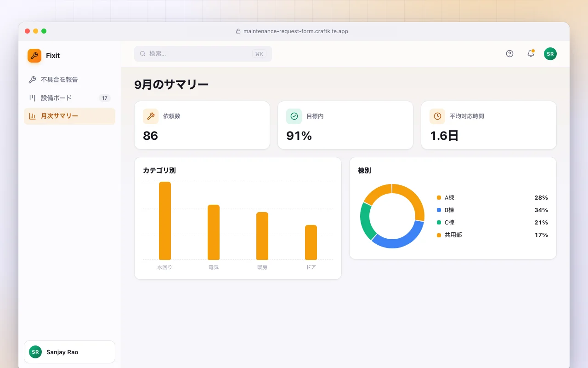Click the 28% value for A棟
The width and height of the screenshot is (588, 368).
coord(541,198)
